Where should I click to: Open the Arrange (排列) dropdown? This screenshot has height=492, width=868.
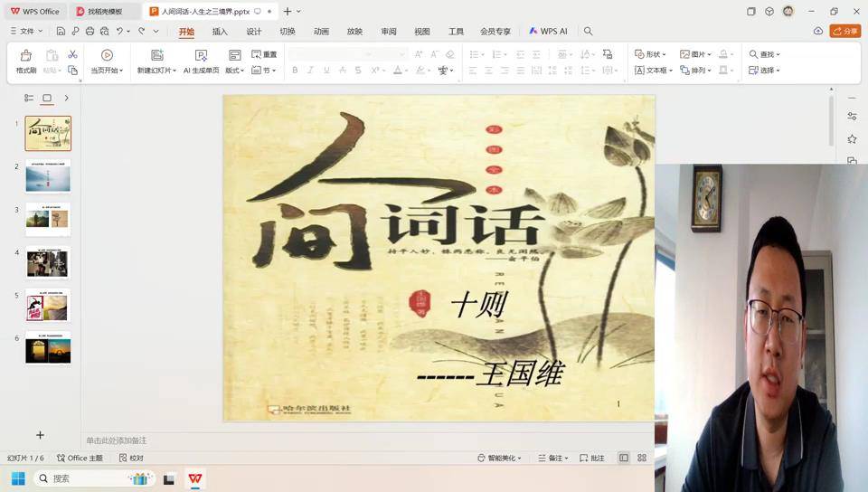pos(696,71)
